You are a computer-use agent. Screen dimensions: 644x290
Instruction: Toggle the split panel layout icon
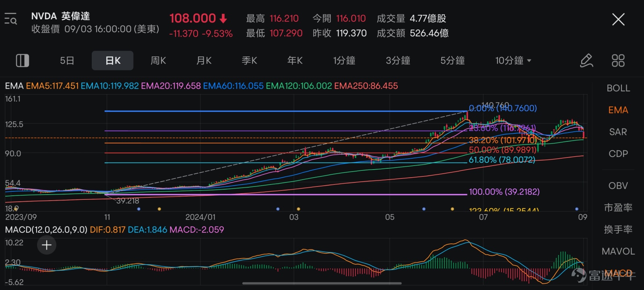pyautogui.click(x=22, y=60)
